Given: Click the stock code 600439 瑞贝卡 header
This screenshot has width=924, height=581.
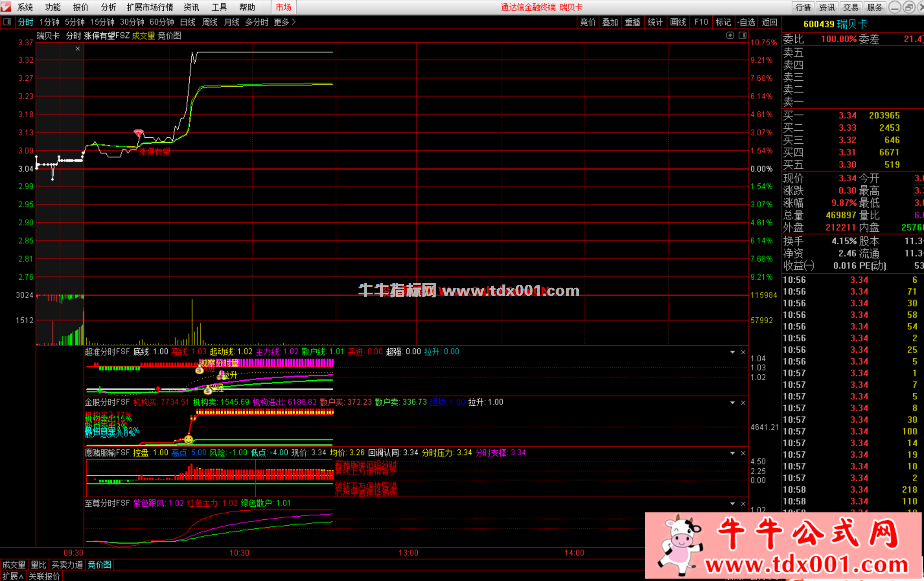Looking at the screenshot, I should coord(835,24).
